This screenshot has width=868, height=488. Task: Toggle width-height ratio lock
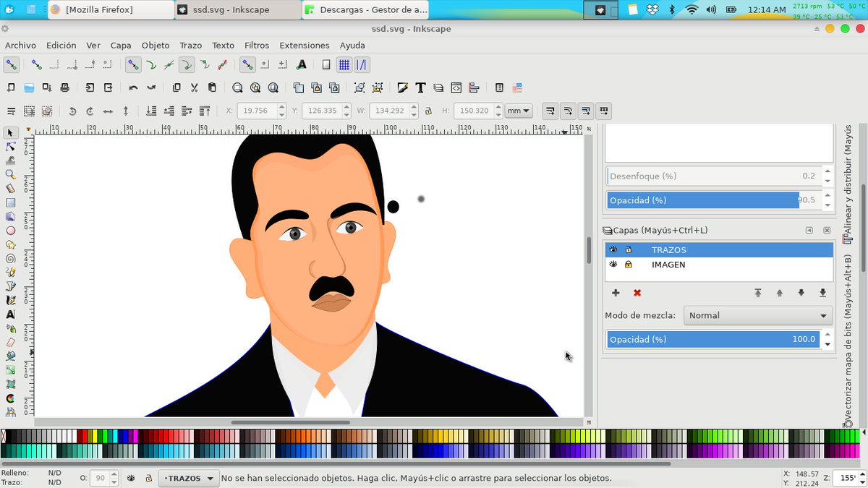pyautogui.click(x=428, y=111)
